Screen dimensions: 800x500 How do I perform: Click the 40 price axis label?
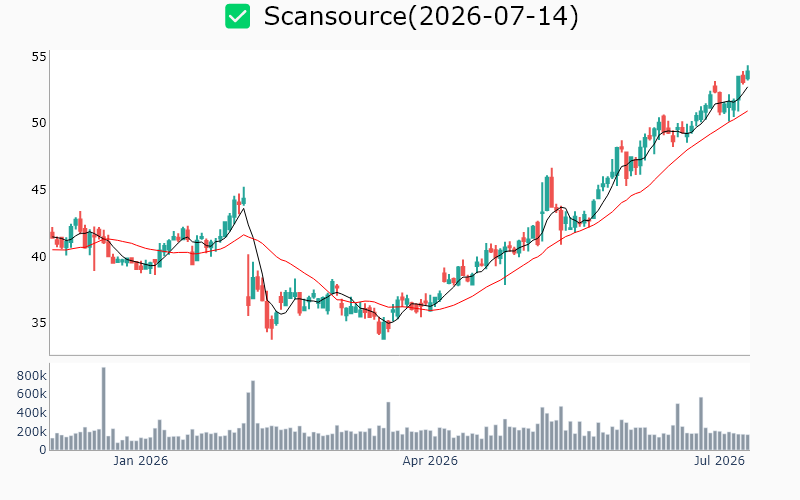click(39, 256)
